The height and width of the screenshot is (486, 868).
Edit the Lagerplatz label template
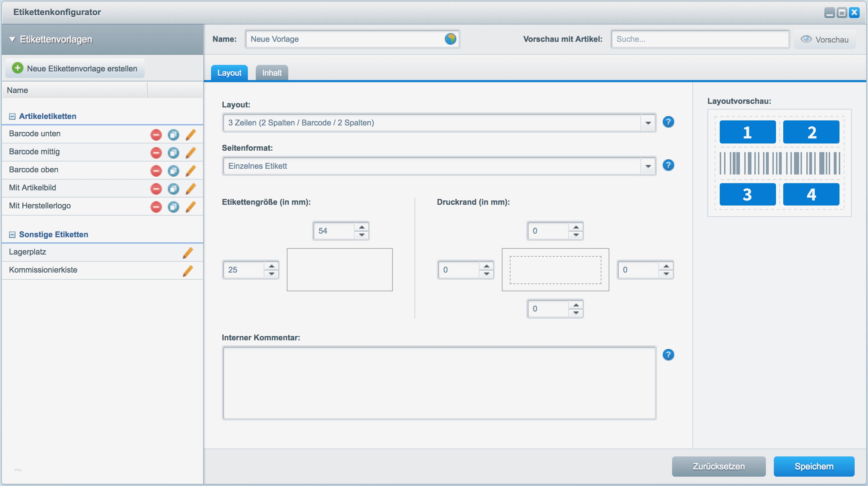tap(188, 253)
